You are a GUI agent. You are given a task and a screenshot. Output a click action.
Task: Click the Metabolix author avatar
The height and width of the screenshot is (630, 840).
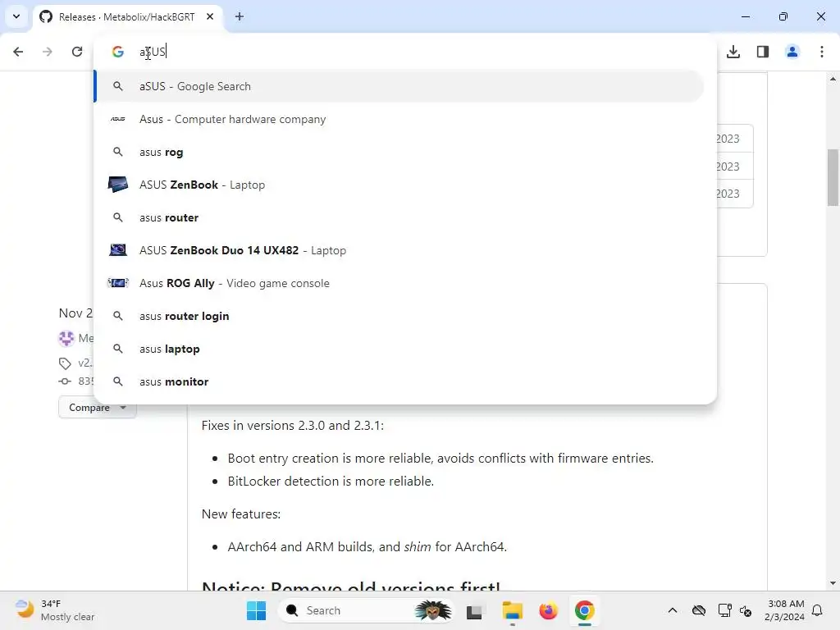coord(66,338)
